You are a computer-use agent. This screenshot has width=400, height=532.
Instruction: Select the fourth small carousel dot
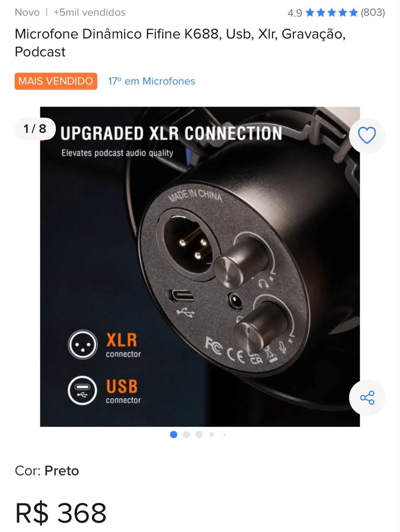(212, 434)
